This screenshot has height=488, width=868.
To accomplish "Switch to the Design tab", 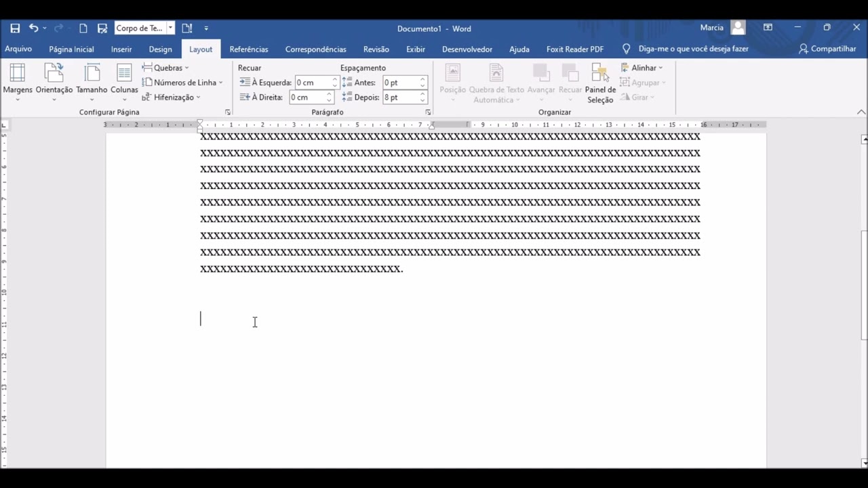I will pyautogui.click(x=161, y=49).
